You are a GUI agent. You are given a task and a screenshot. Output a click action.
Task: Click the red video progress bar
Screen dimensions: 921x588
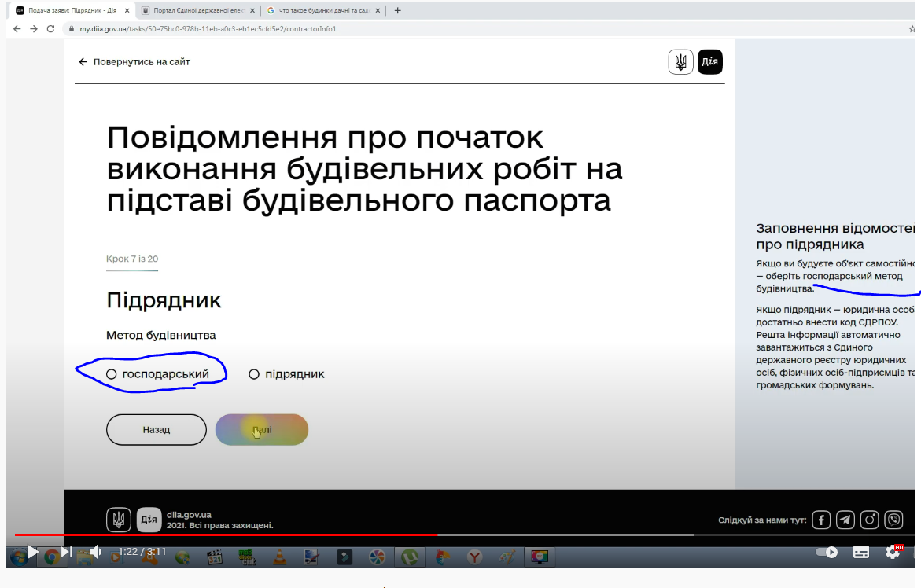[227, 535]
